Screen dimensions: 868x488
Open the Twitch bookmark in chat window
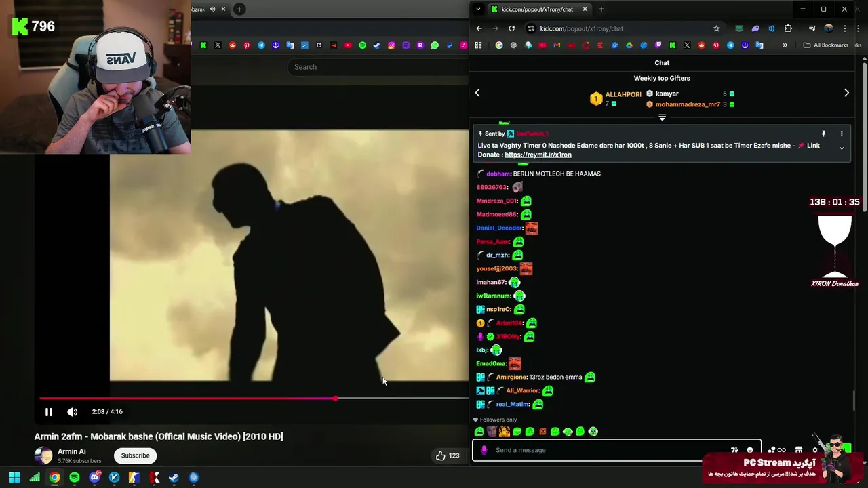658,45
